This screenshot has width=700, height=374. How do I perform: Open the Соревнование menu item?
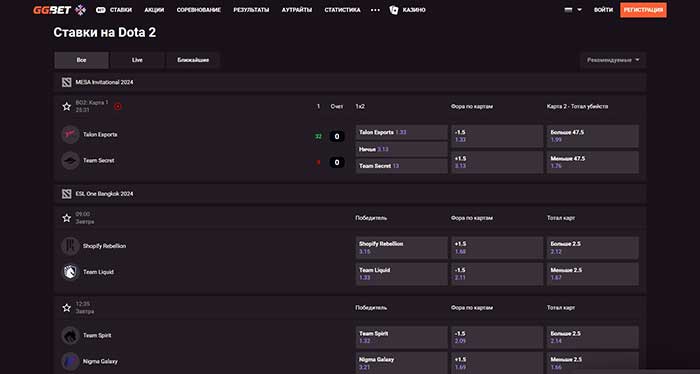(199, 10)
